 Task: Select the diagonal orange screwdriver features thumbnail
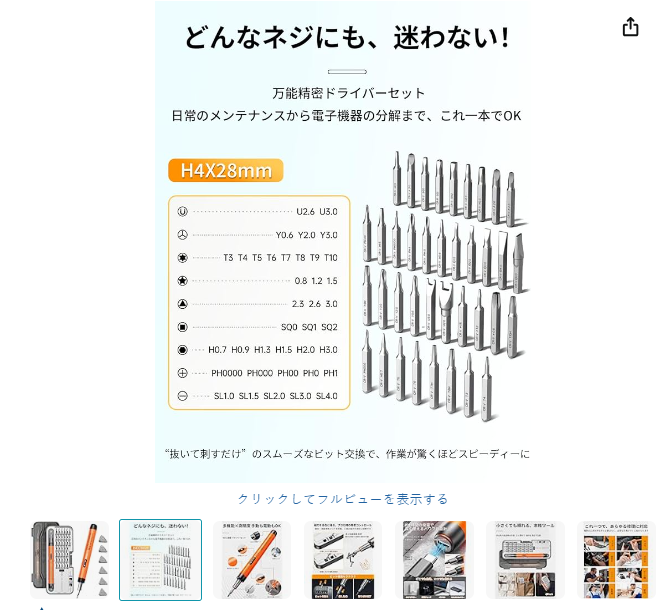252,560
